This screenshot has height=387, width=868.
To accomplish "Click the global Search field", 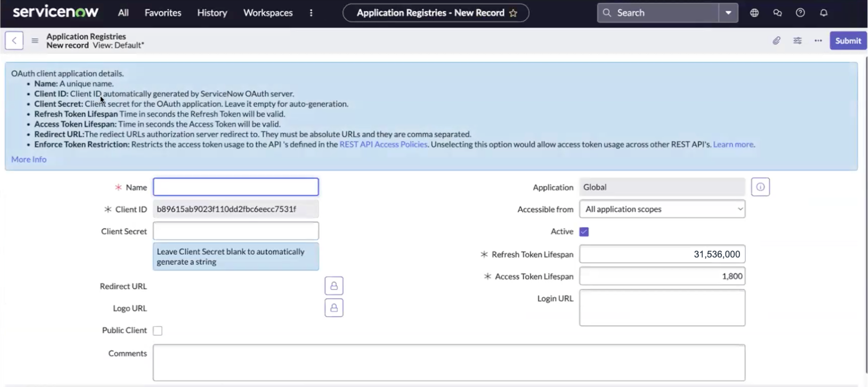I will tap(658, 13).
